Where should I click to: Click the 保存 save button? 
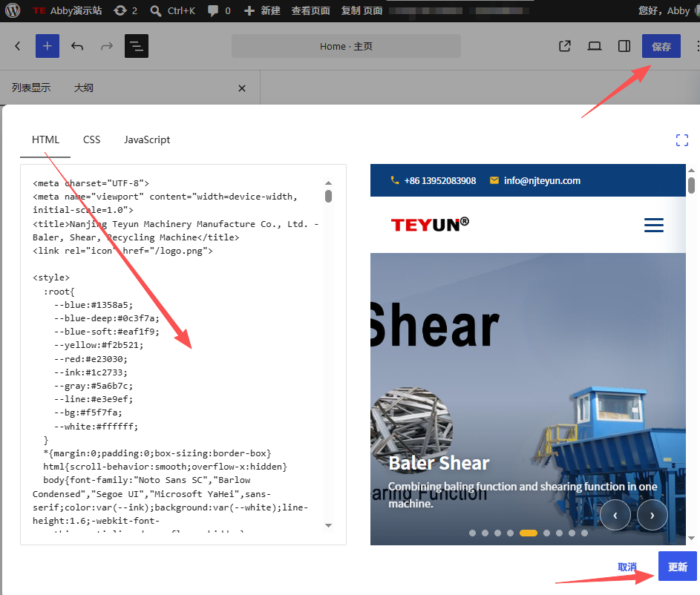click(x=661, y=46)
